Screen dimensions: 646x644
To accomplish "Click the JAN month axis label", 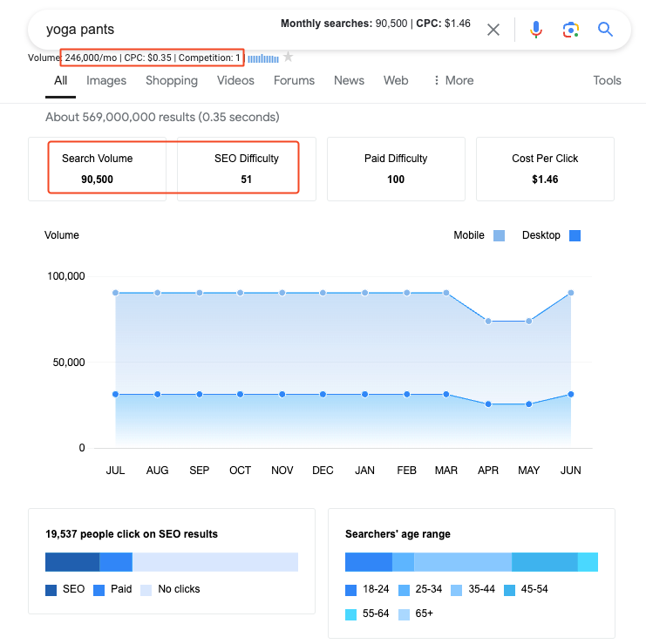I will (x=364, y=471).
